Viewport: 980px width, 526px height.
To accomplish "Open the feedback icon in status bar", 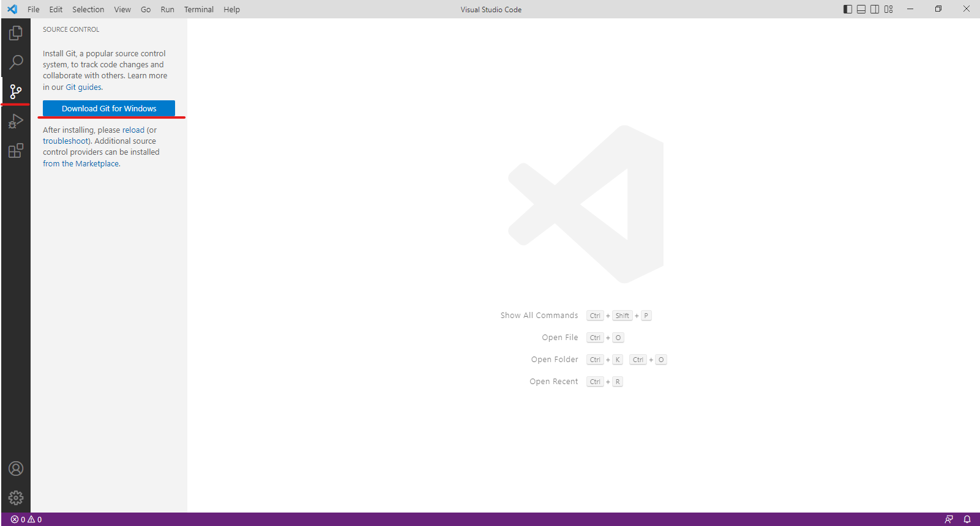I will click(x=949, y=519).
